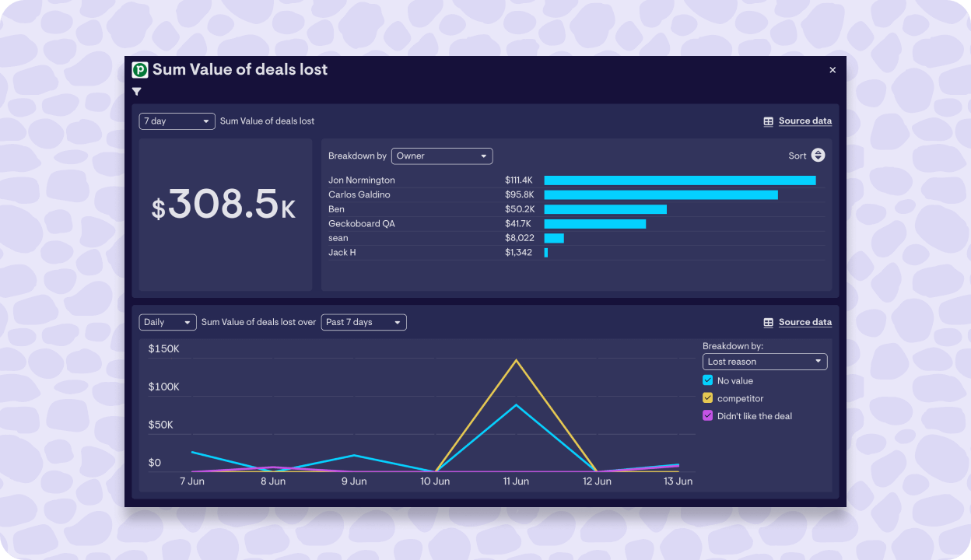Close the Sum Value of deals lost panel
The width and height of the screenshot is (971, 560).
pos(833,70)
